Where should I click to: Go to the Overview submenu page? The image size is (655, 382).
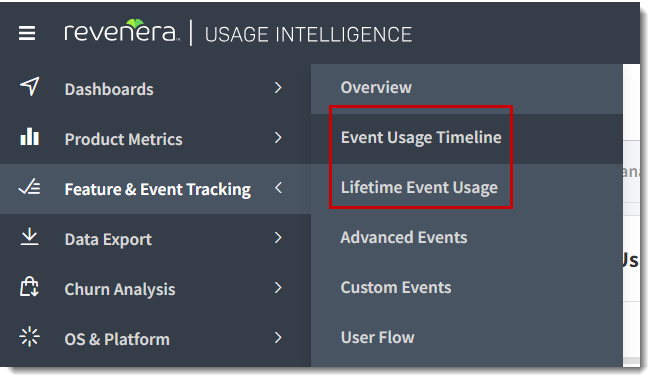[467, 88]
